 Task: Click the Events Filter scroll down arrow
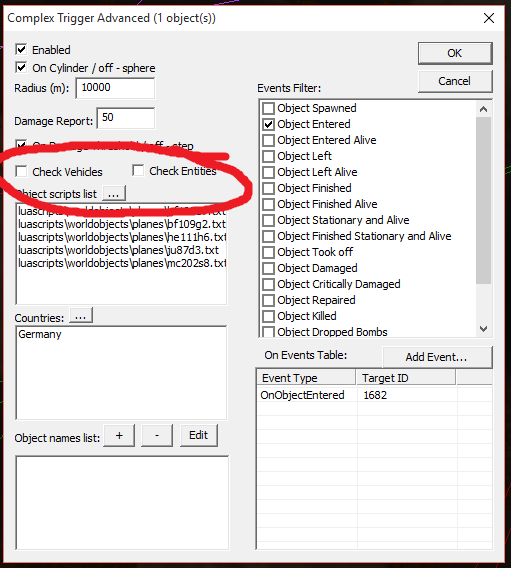pyautogui.click(x=483, y=329)
